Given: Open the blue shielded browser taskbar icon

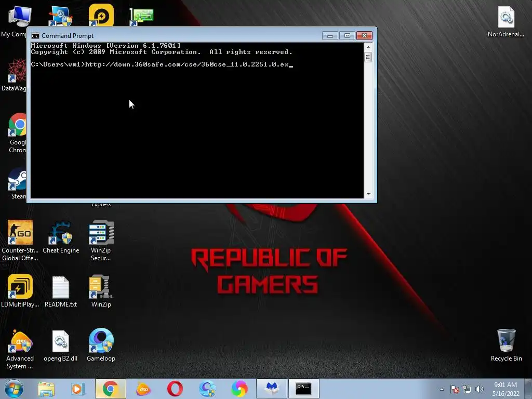Looking at the screenshot, I should (x=207, y=389).
